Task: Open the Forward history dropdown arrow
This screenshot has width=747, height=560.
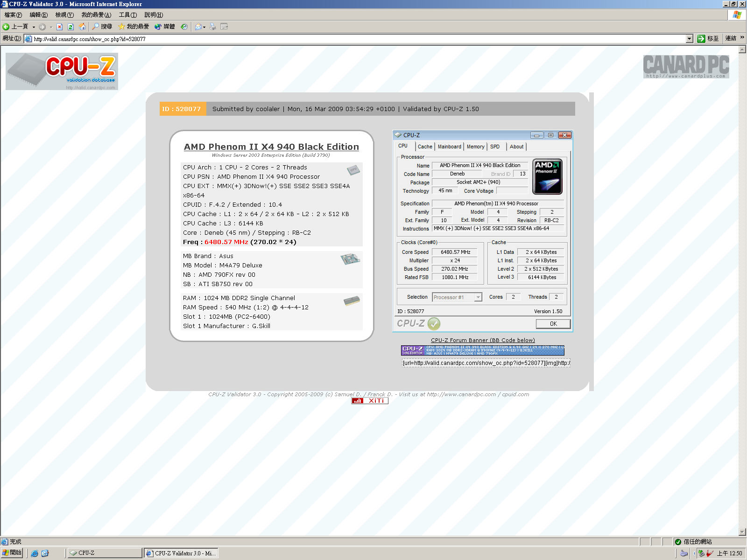Action: coord(51,27)
